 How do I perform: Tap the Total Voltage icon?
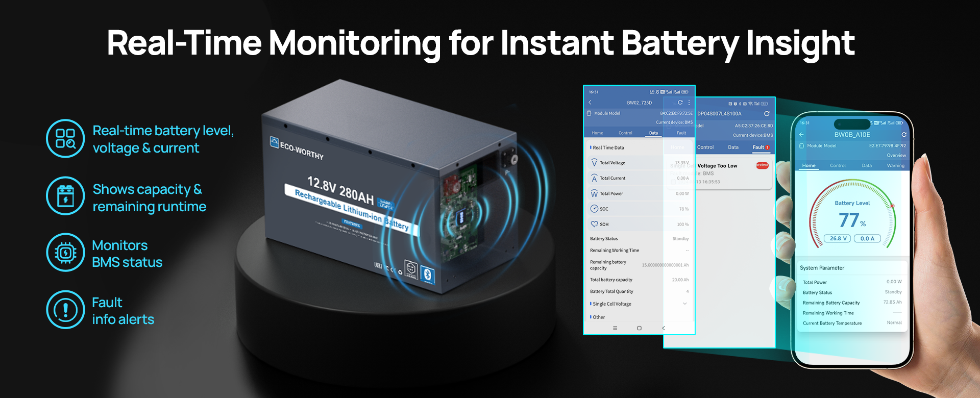594,163
